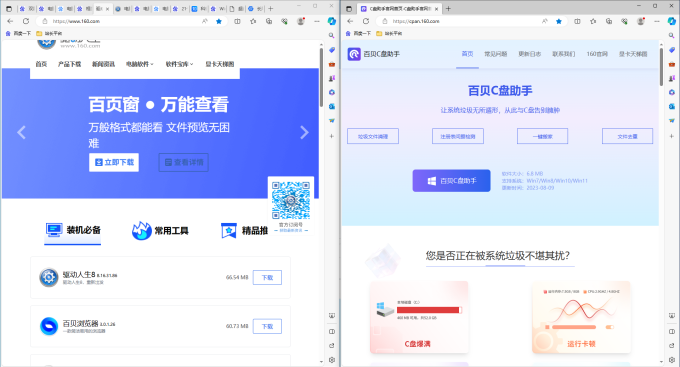The height and width of the screenshot is (367, 680).
Task: Click 文件去重 feature button
Action: click(628, 136)
